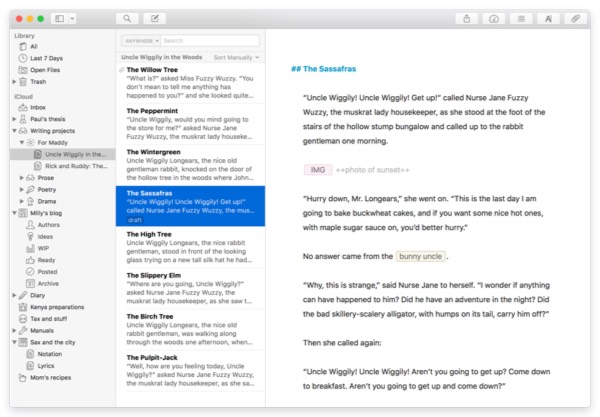Expand the Poetry group triangle
The height and width of the screenshot is (417, 600).
[21, 189]
